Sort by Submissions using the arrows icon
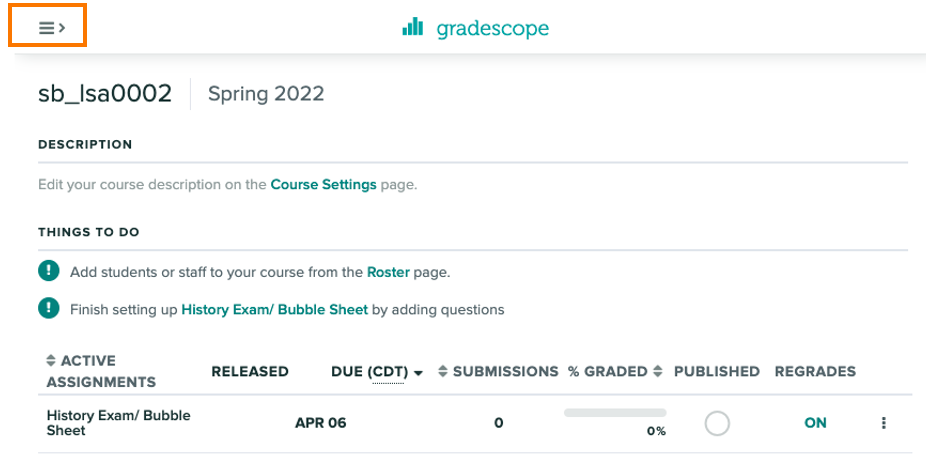Viewport: 926px width, 465px height. pyautogui.click(x=443, y=371)
